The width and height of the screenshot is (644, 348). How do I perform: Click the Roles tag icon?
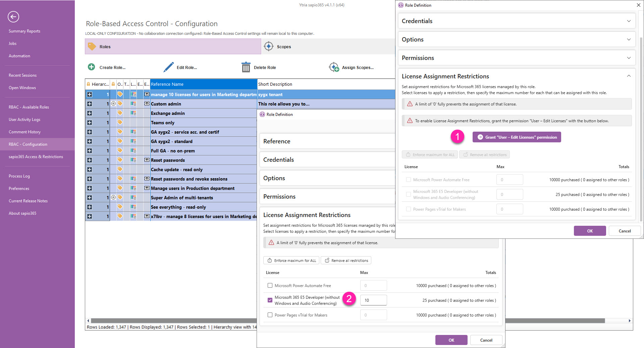(x=92, y=47)
